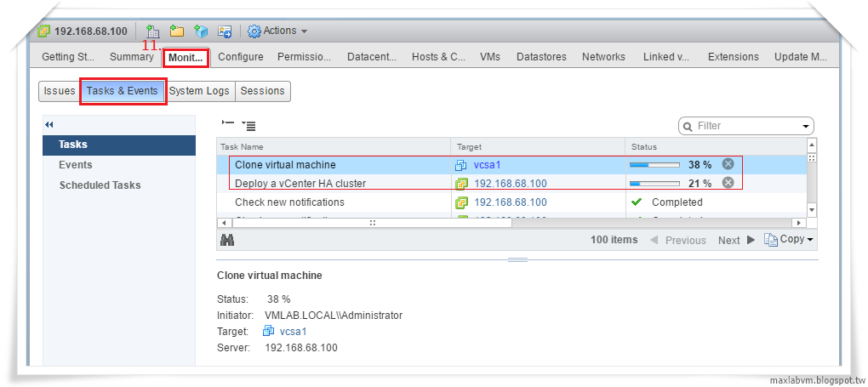The width and height of the screenshot is (868, 387).
Task: Open the Copy dropdown menu
Action: click(790, 240)
